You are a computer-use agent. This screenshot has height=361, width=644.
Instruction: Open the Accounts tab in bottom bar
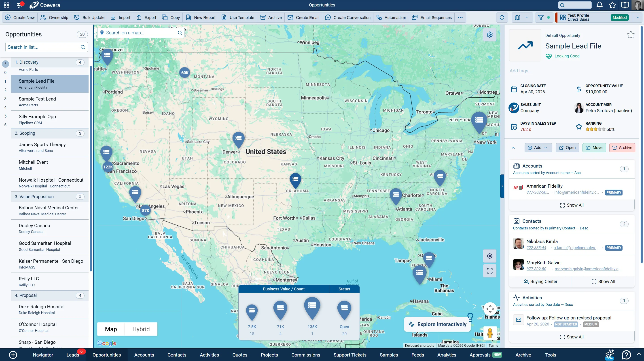(x=144, y=355)
